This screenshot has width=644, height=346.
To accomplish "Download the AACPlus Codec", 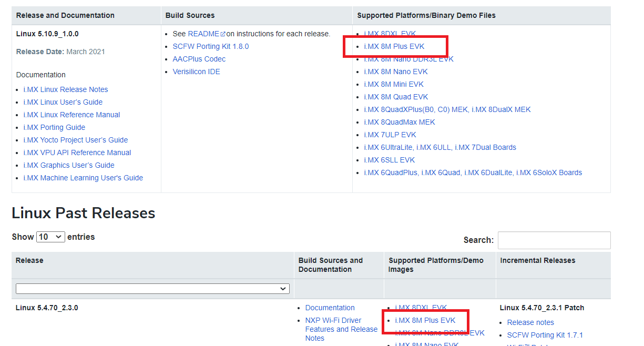I will coord(199,59).
